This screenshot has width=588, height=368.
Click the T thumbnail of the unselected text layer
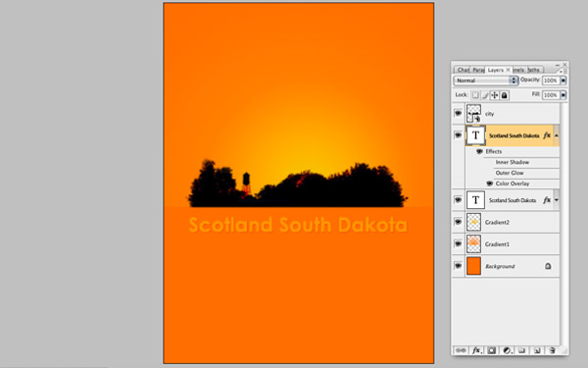point(475,200)
